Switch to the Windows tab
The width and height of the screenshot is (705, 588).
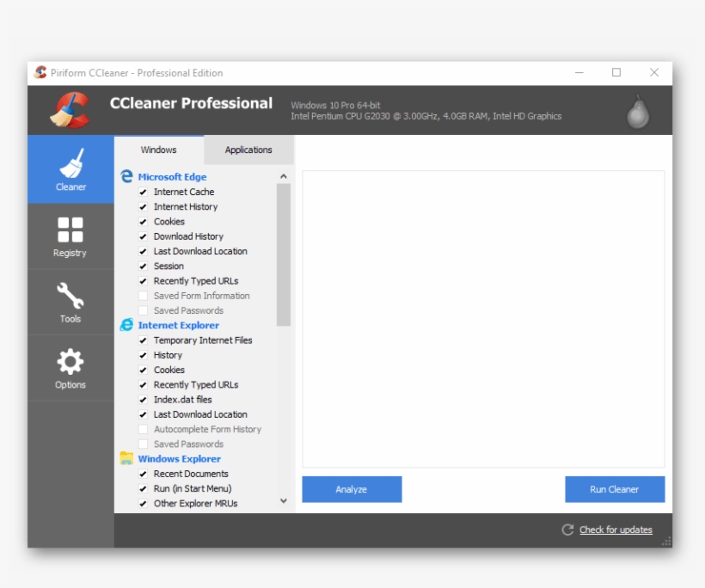coord(159,150)
